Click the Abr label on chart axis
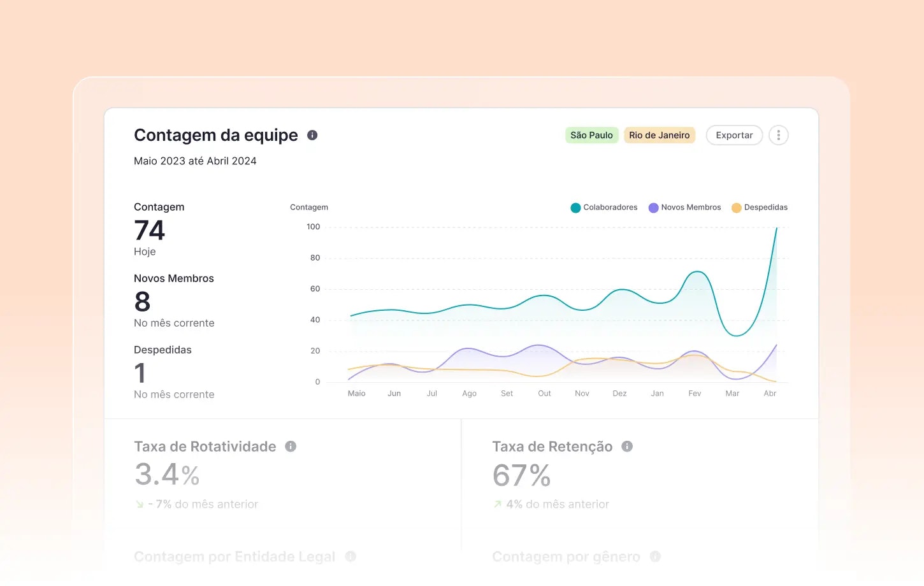The height and width of the screenshot is (586, 924). tap(770, 394)
